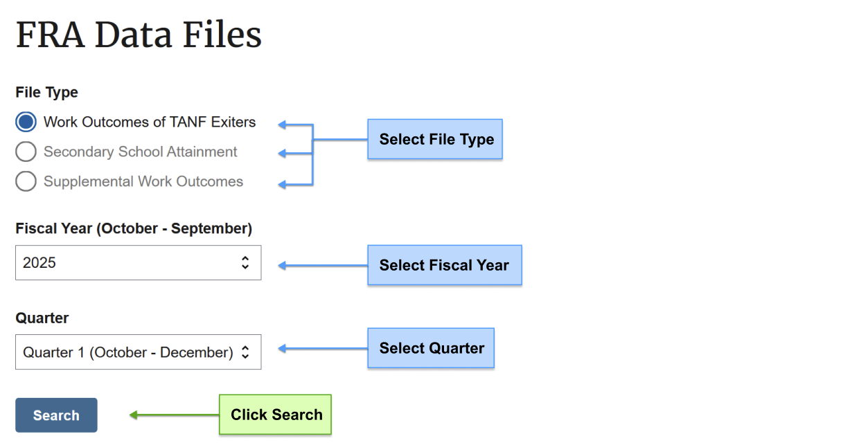Click the green Click Search callout
The image size is (868, 445).
276,415
